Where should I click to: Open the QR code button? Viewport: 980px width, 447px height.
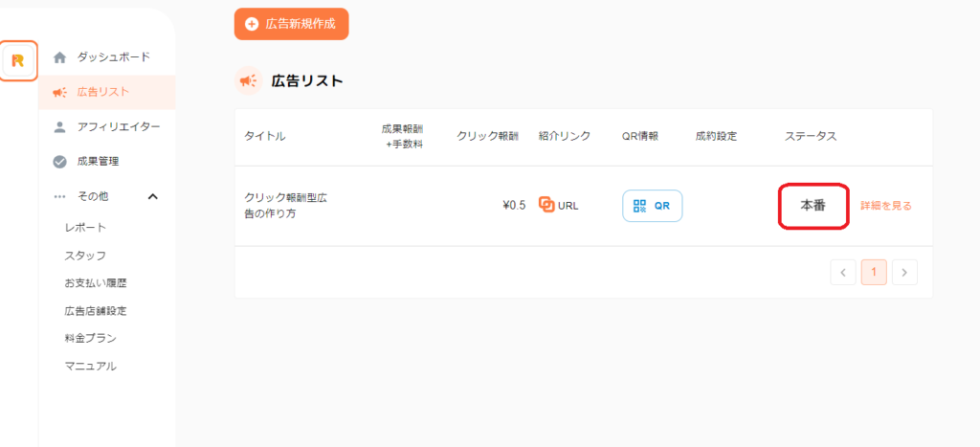click(x=652, y=205)
